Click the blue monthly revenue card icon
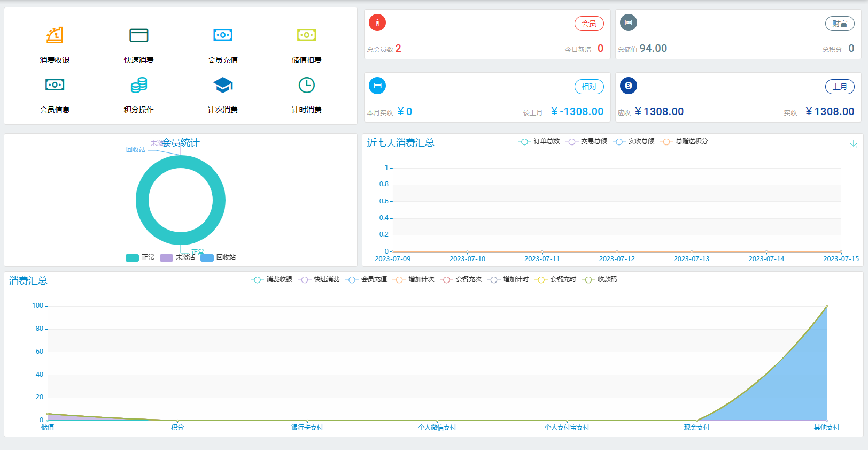This screenshot has height=450, width=868. [x=377, y=86]
